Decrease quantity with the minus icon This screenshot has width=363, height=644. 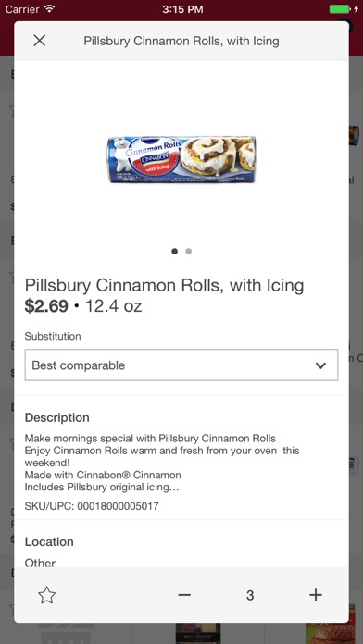point(184,595)
